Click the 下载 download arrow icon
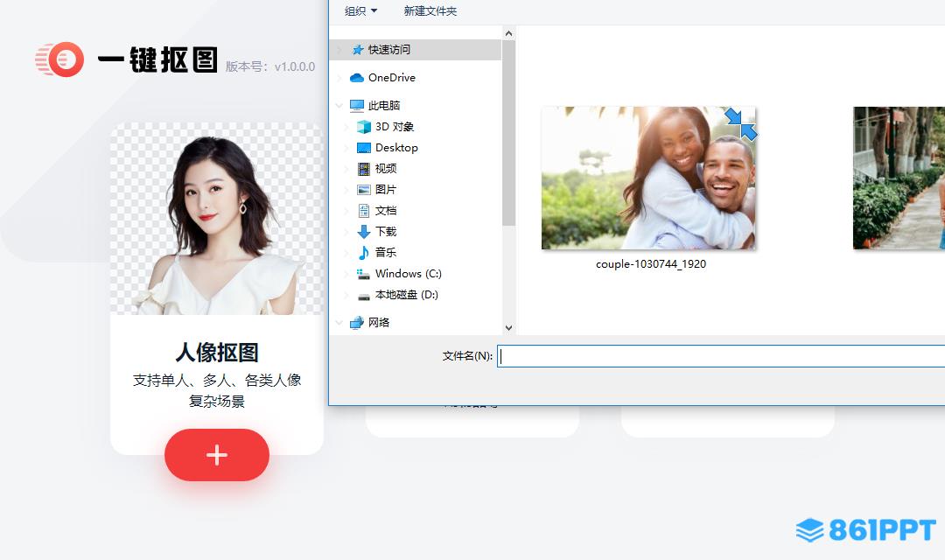945x560 pixels. tap(363, 232)
